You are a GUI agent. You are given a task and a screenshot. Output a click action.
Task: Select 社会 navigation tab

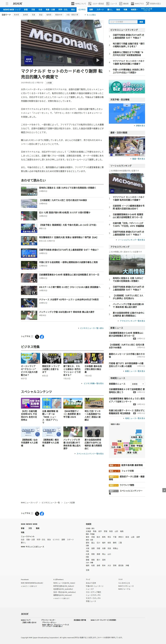point(40,9)
